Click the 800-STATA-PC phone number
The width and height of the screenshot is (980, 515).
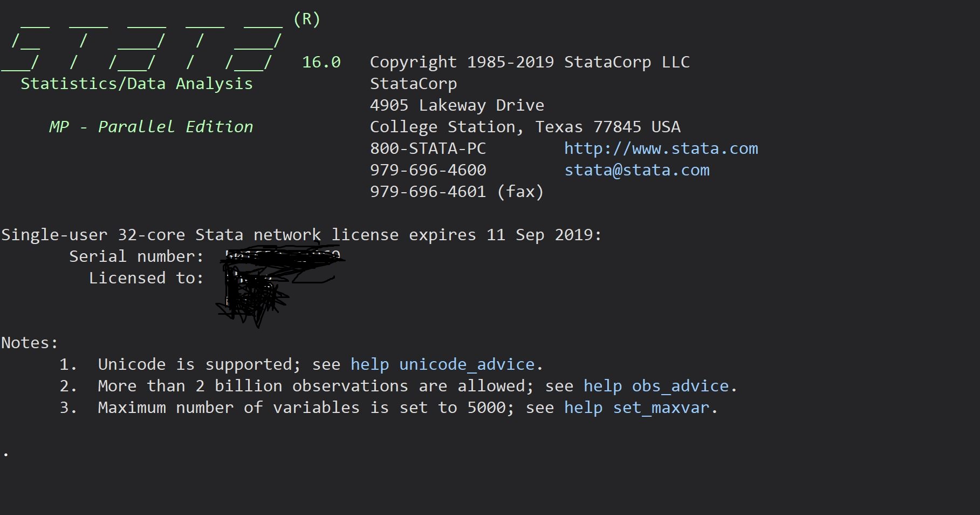[428, 148]
